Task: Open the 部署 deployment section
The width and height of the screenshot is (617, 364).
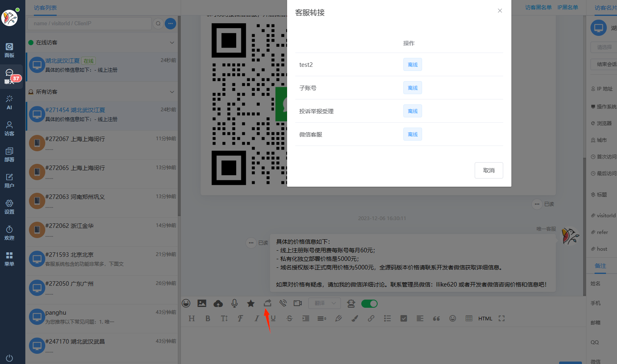Action: [9, 154]
